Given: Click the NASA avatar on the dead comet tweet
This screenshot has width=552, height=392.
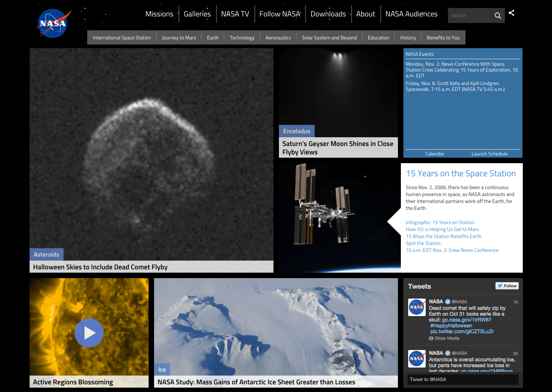Looking at the screenshot, I should tap(417, 307).
